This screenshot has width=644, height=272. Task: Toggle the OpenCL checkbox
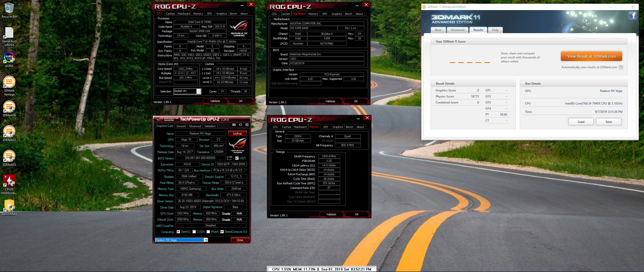point(178,232)
